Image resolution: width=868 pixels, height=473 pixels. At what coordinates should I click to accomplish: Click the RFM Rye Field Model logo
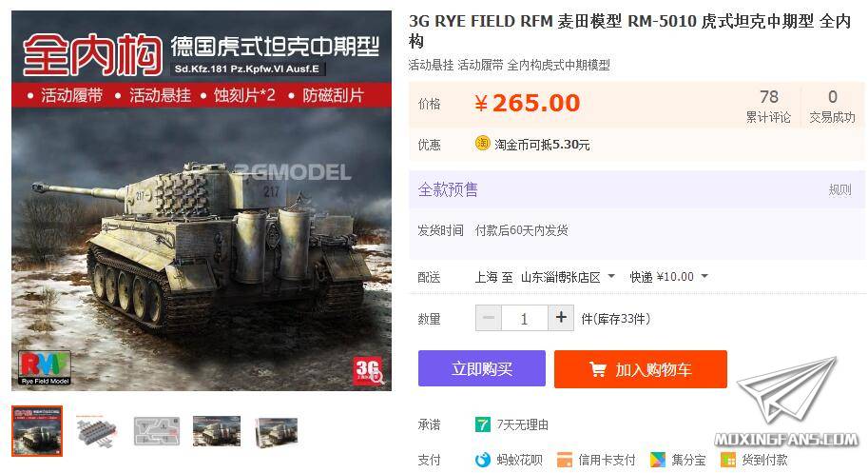pos(45,367)
